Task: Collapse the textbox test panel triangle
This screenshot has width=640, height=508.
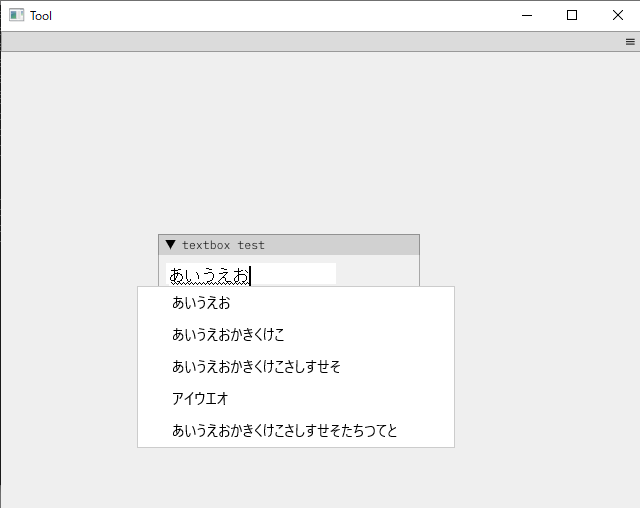Action: click(x=171, y=244)
